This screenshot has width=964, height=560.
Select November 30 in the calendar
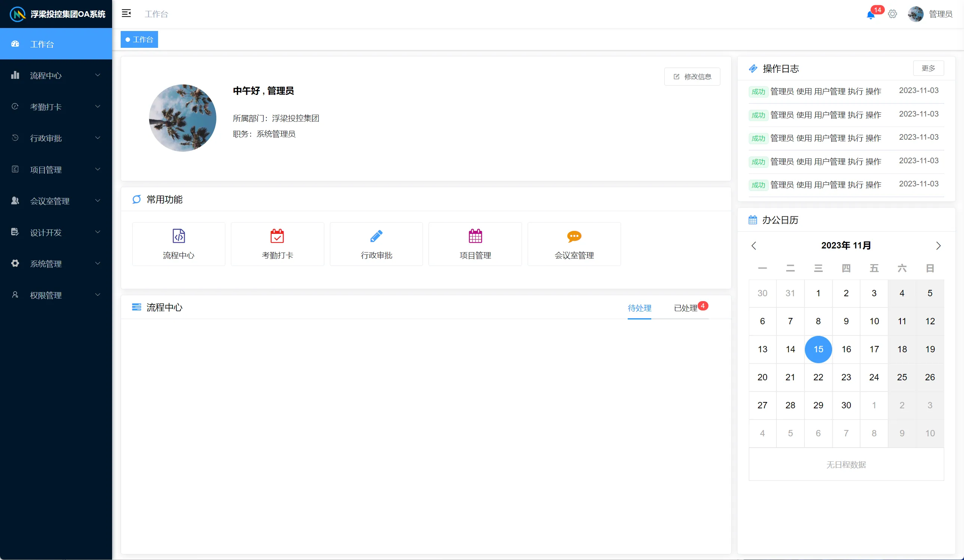846,405
